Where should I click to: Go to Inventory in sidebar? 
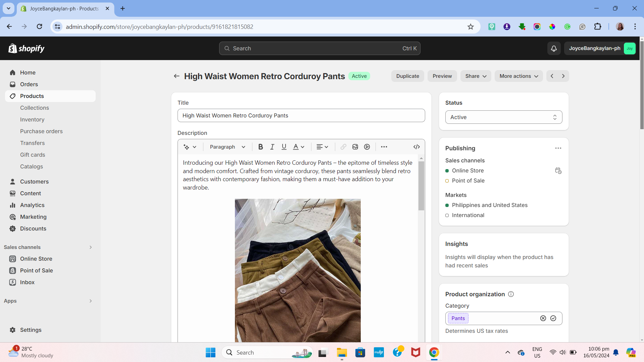(x=32, y=119)
